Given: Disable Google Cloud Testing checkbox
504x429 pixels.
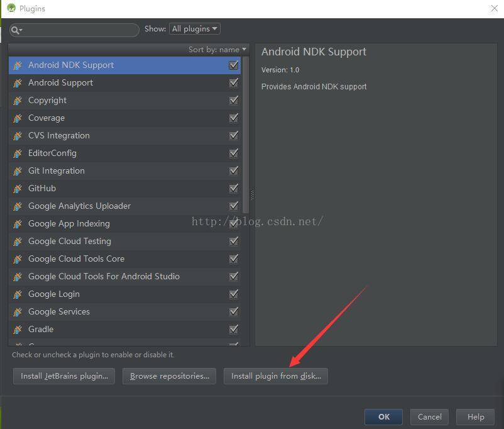Looking at the screenshot, I should 234,241.
